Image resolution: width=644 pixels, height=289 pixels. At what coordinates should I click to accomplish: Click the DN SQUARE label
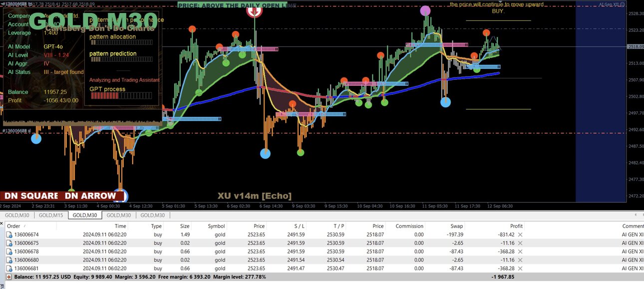(31, 196)
